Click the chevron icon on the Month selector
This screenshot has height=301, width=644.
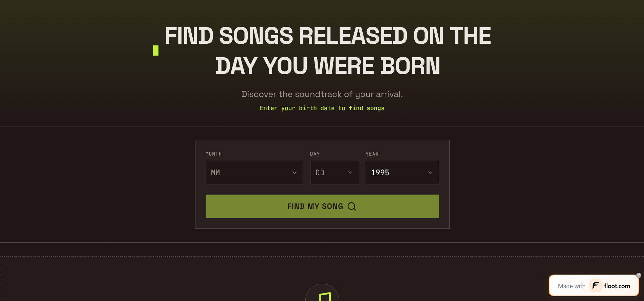294,173
